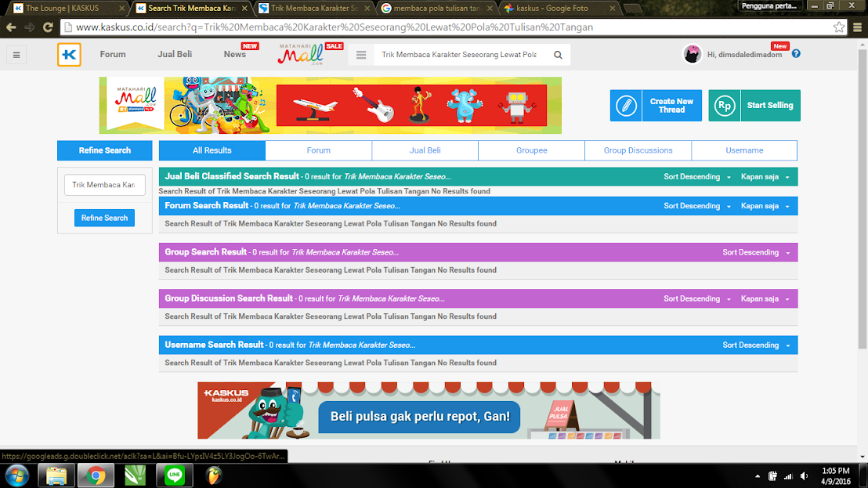Click the page vertical scrollbar
Viewport: 868px width, 488px height.
863,199
